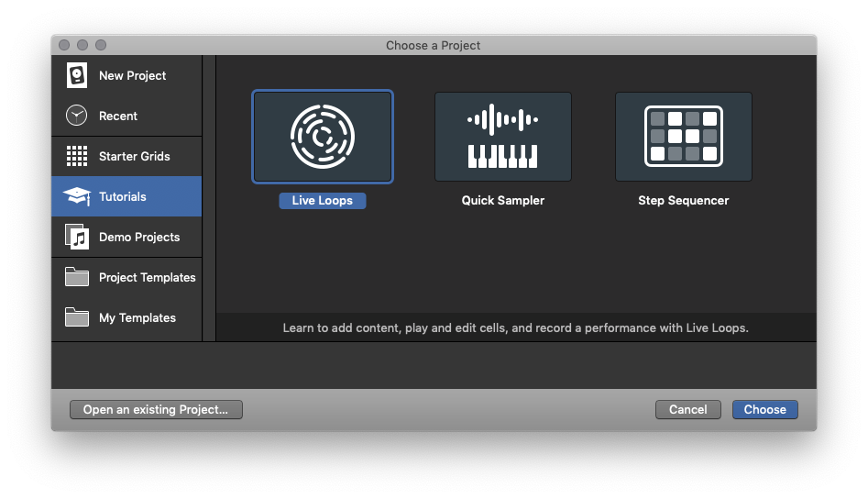Switch to Starter Grids section
Image resolution: width=868 pixels, height=499 pixels.
(126, 156)
